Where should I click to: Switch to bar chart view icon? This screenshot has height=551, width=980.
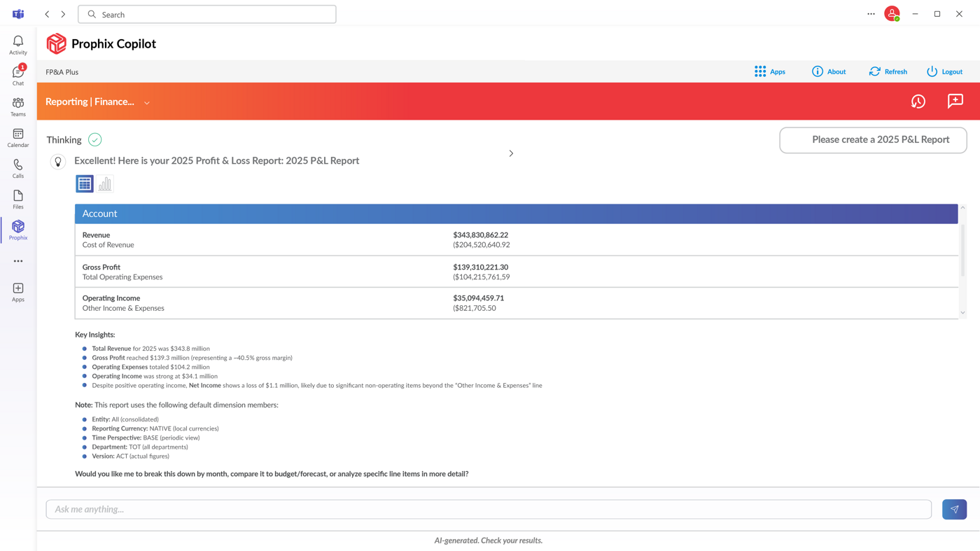point(105,183)
